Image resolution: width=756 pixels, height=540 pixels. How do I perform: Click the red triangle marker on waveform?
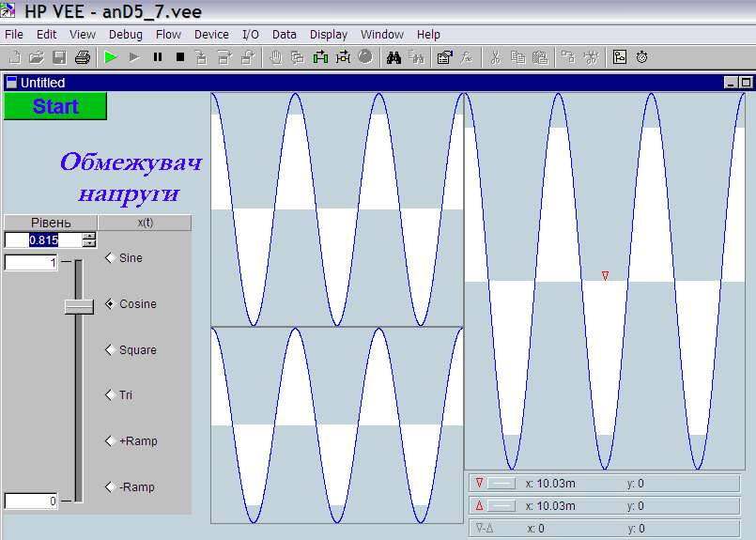point(605,276)
